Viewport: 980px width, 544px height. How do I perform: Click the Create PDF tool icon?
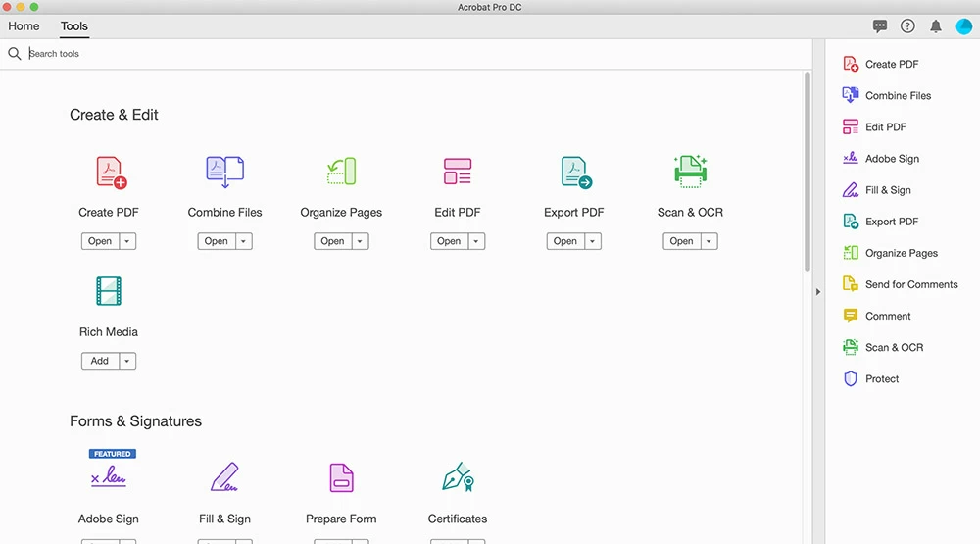[x=112, y=173]
